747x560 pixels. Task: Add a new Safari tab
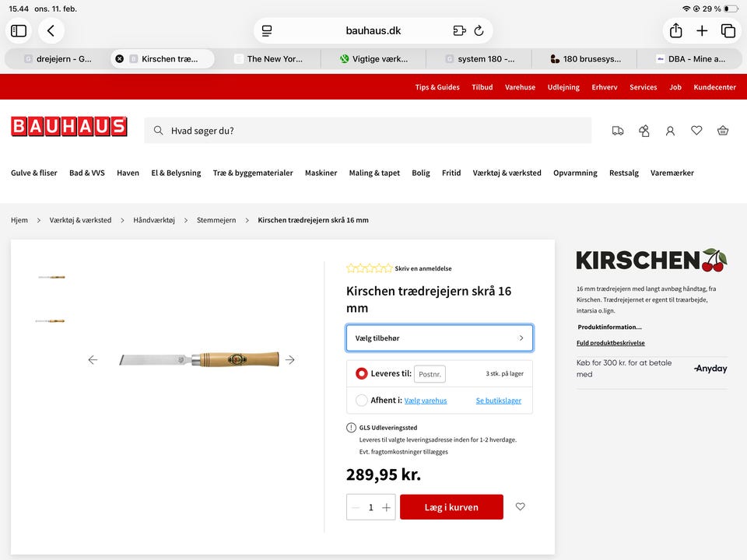pyautogui.click(x=702, y=31)
